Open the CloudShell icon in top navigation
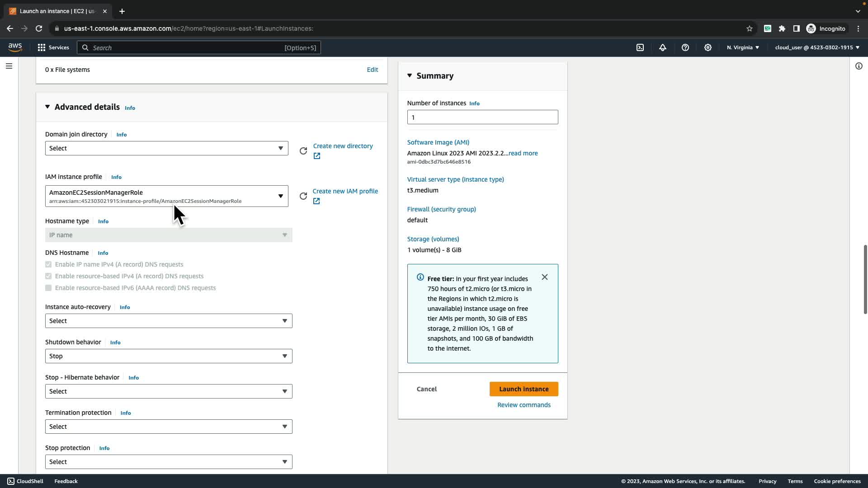 coord(640,47)
